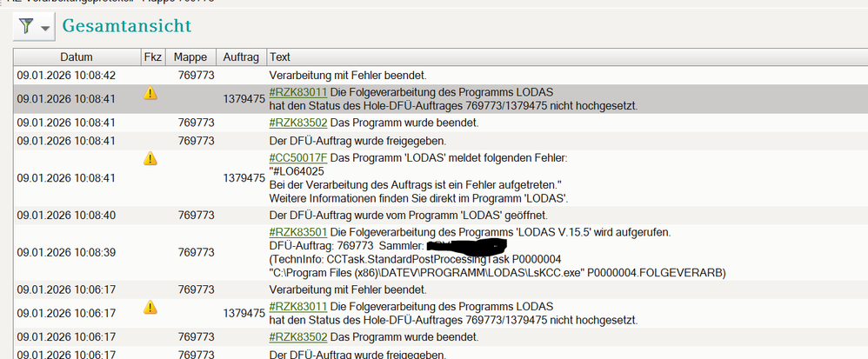Viewport: 868px width, 359px height.
Task: Click the Fkz column header
Action: tap(152, 57)
